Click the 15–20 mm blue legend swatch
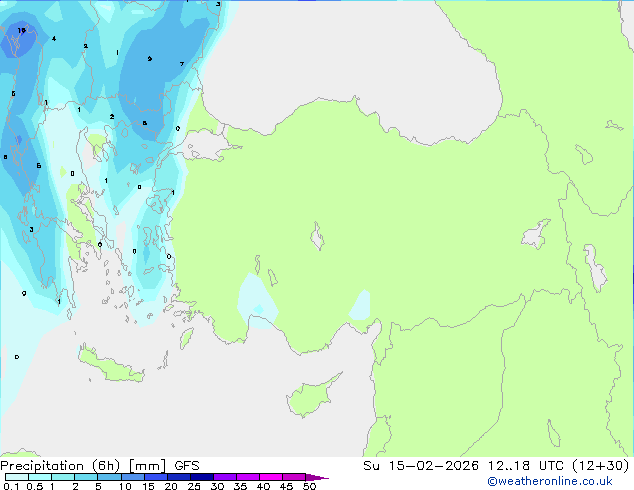634x490 pixels. coord(155,477)
